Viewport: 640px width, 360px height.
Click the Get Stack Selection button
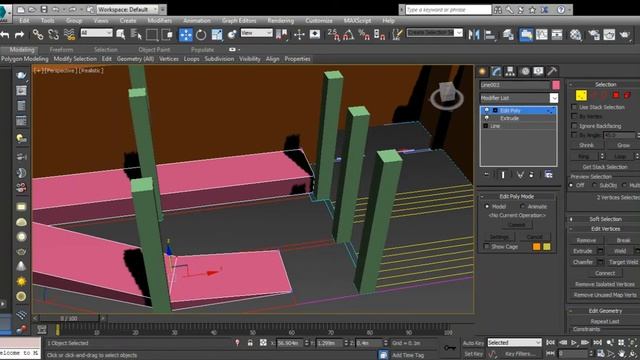pos(605,167)
